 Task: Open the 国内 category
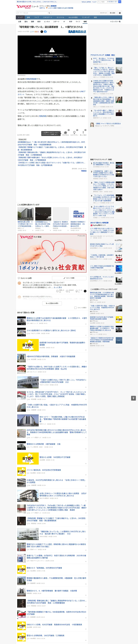(26, 21)
